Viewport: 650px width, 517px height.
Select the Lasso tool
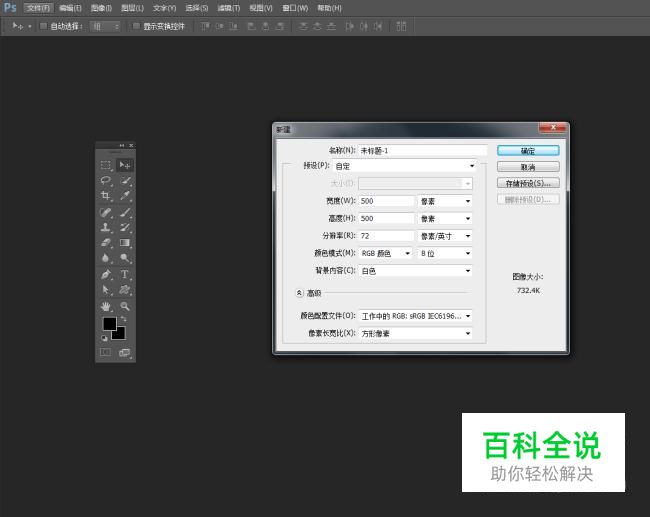(x=106, y=180)
